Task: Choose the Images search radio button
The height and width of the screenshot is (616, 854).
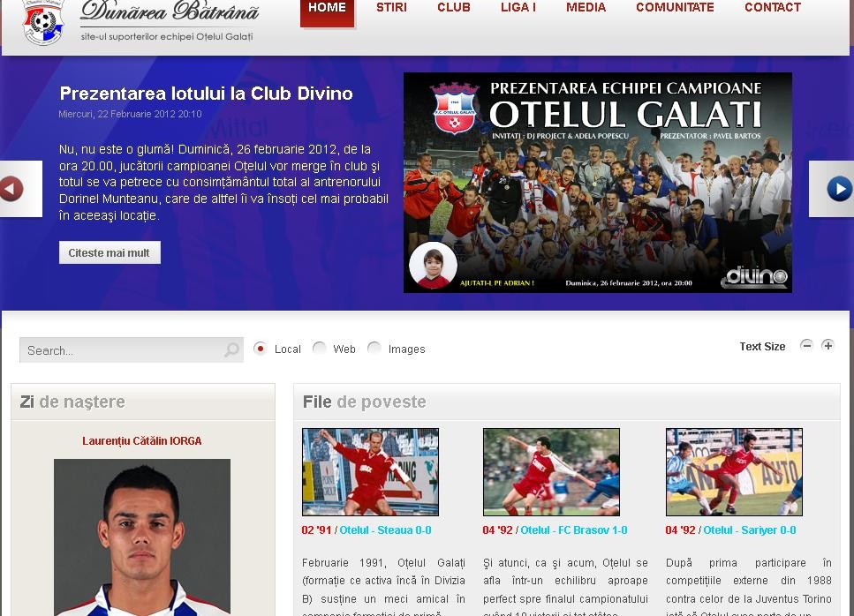Action: click(374, 349)
